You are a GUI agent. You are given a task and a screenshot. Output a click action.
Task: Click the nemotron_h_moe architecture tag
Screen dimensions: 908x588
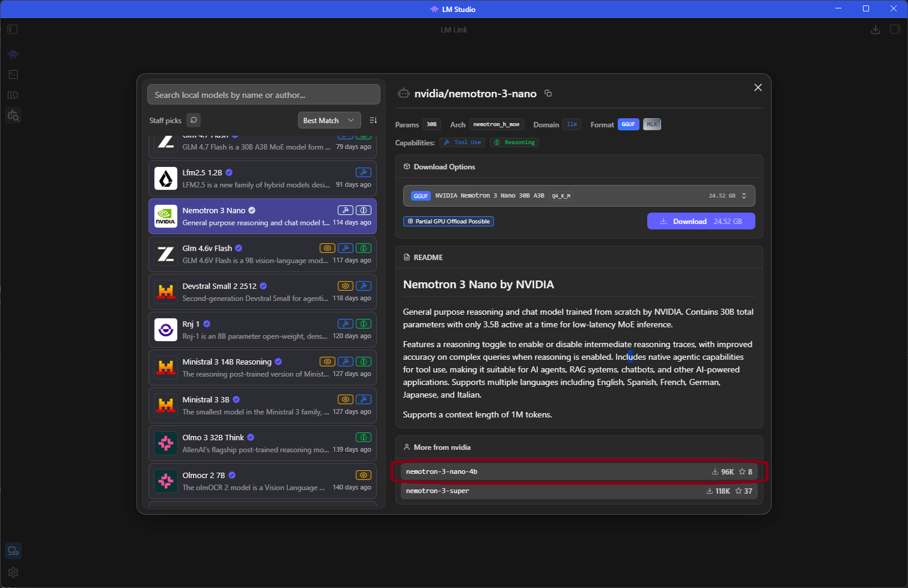pyautogui.click(x=496, y=124)
